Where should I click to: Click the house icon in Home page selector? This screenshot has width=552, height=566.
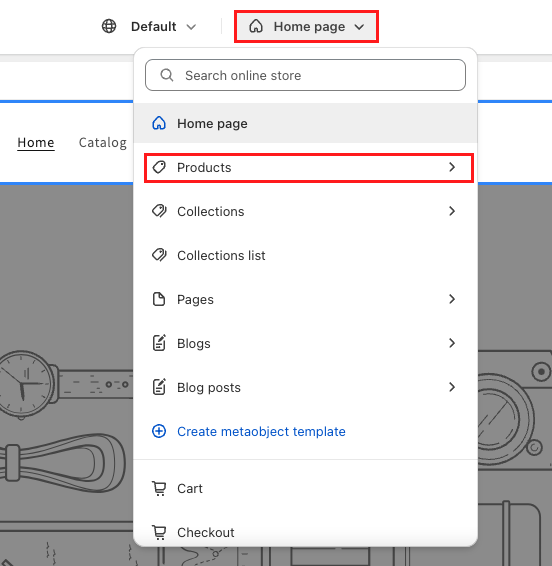pyautogui.click(x=256, y=26)
